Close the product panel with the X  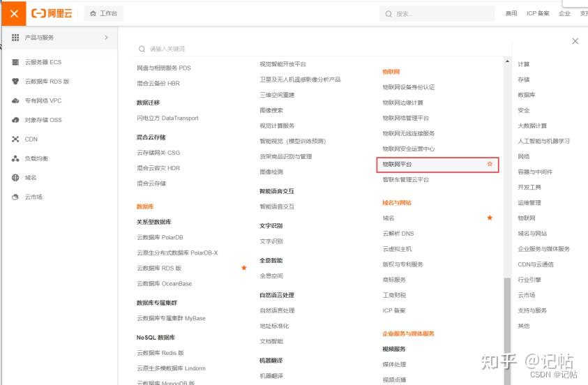coord(575,41)
